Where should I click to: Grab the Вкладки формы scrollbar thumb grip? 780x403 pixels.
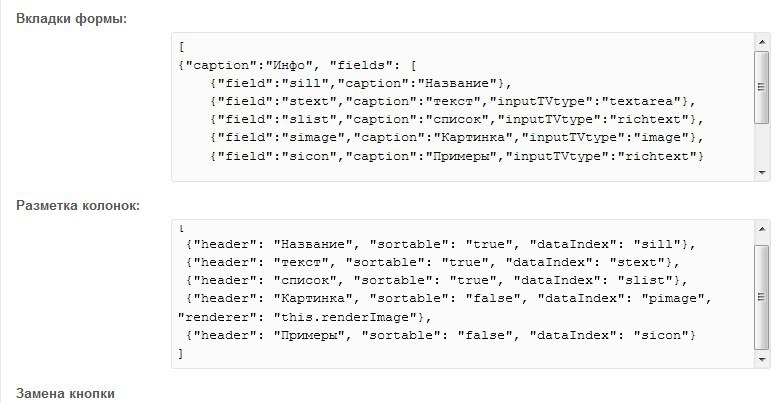tap(761, 87)
